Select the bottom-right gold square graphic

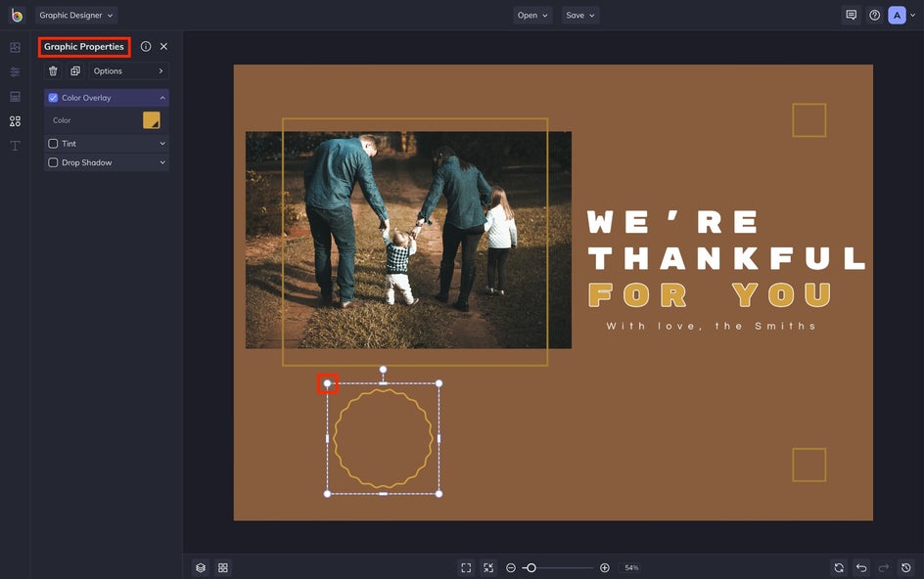pos(809,465)
